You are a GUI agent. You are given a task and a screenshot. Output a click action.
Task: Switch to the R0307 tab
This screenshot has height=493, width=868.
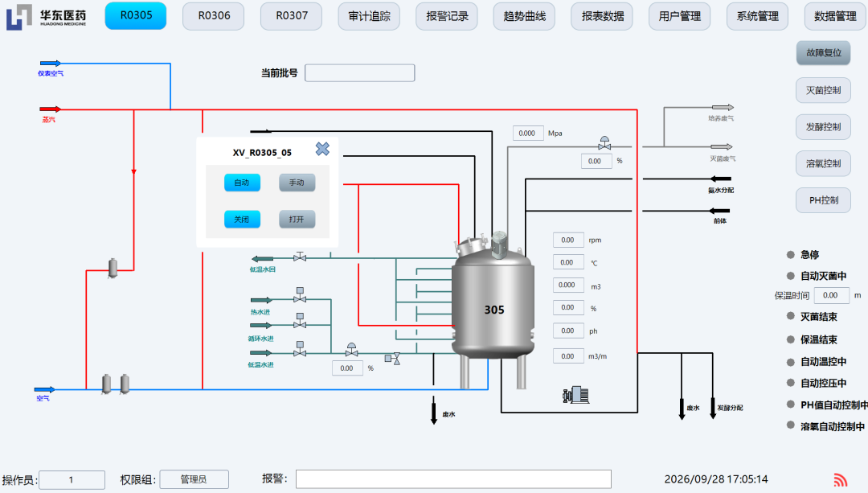[291, 16]
